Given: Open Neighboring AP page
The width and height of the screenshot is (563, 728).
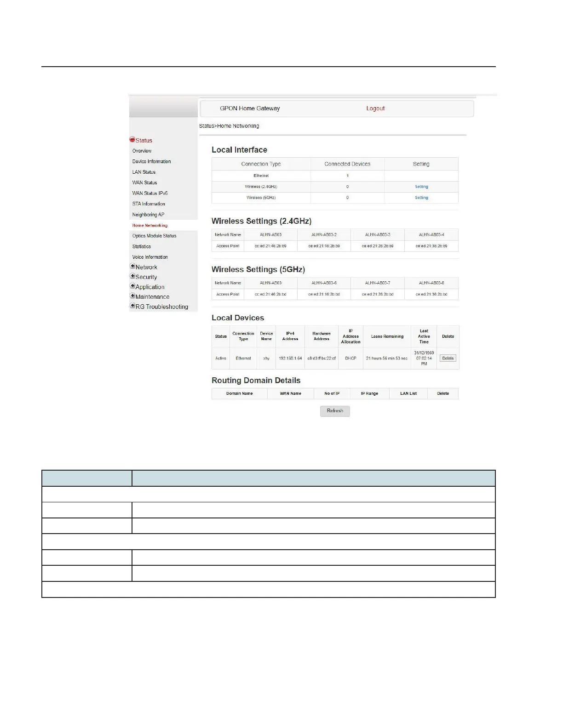Looking at the screenshot, I should coord(148,215).
